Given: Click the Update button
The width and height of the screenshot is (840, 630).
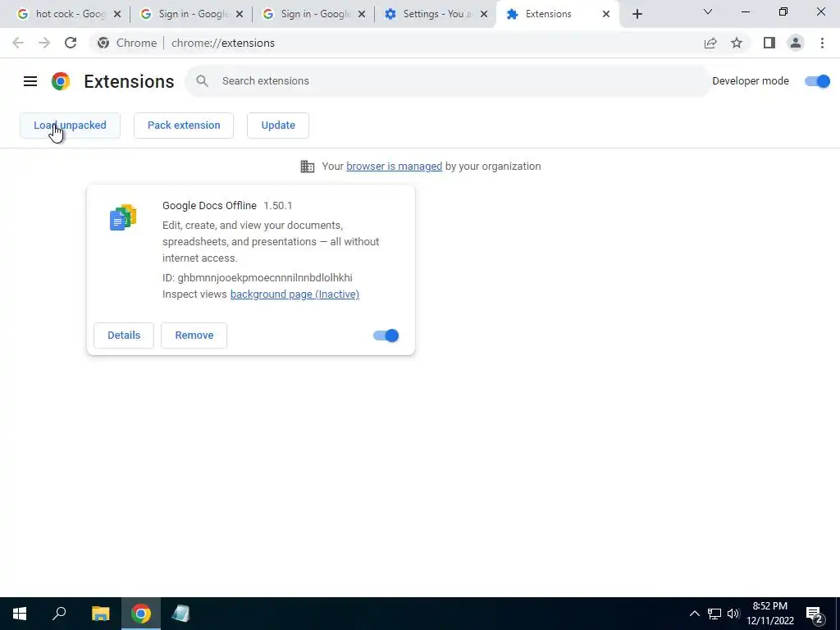Looking at the screenshot, I should 278,126.
